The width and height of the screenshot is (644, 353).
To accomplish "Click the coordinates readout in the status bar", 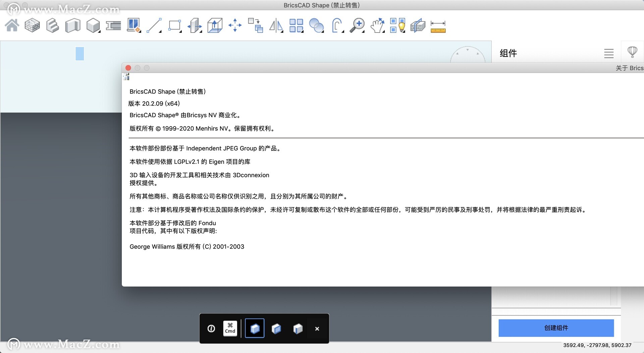I will 597,345.
